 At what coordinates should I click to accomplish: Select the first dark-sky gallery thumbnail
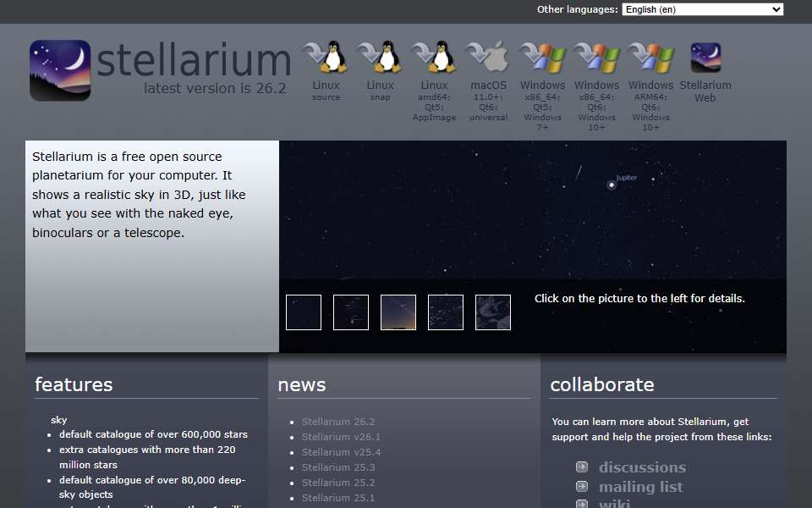[304, 312]
